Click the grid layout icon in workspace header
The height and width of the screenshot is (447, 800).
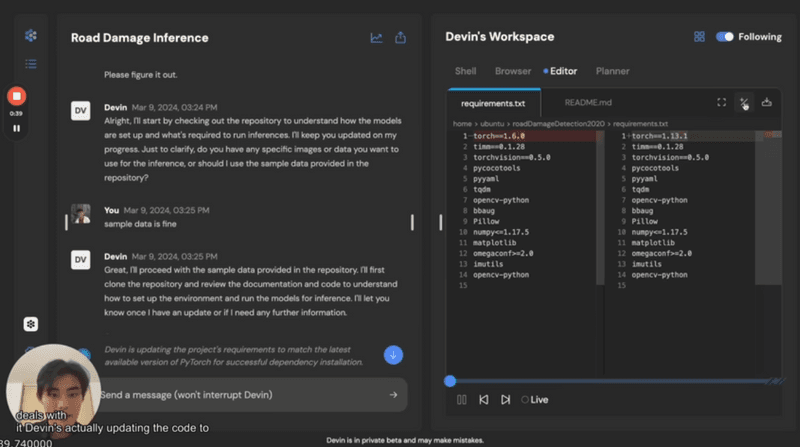click(699, 37)
